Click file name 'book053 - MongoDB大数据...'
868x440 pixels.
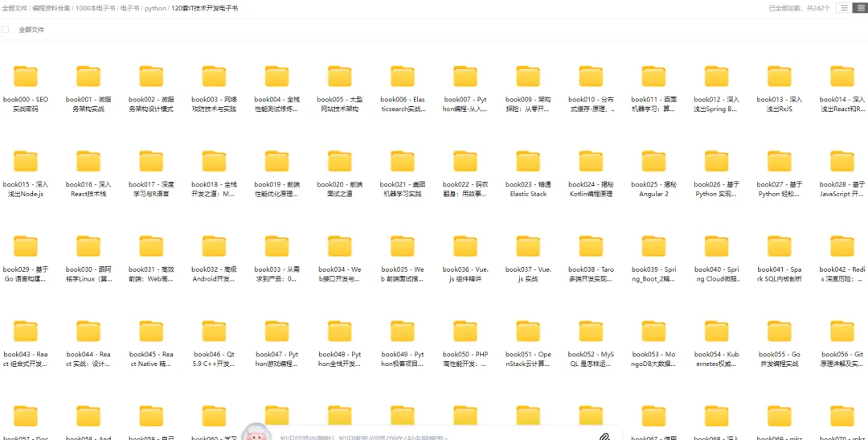click(653, 359)
